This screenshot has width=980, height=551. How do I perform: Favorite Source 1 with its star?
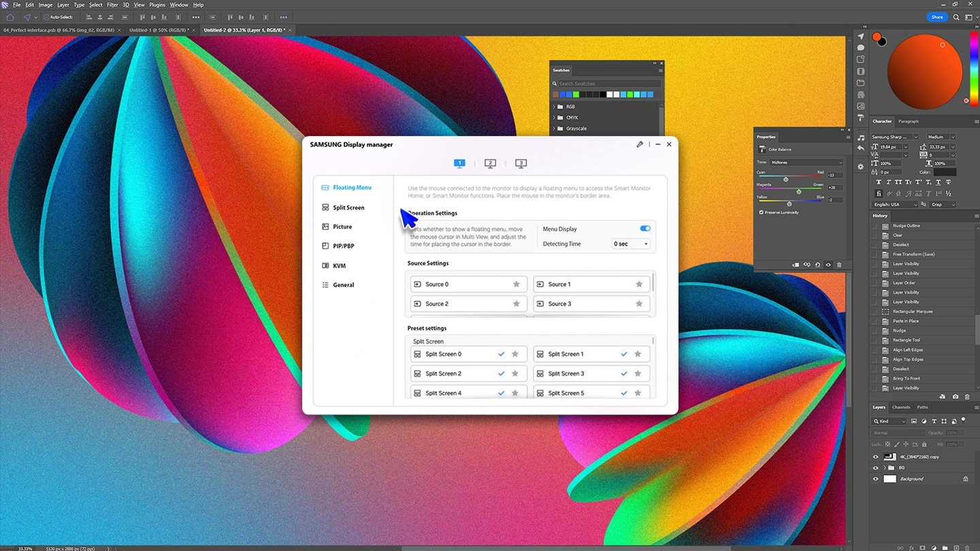click(x=639, y=284)
